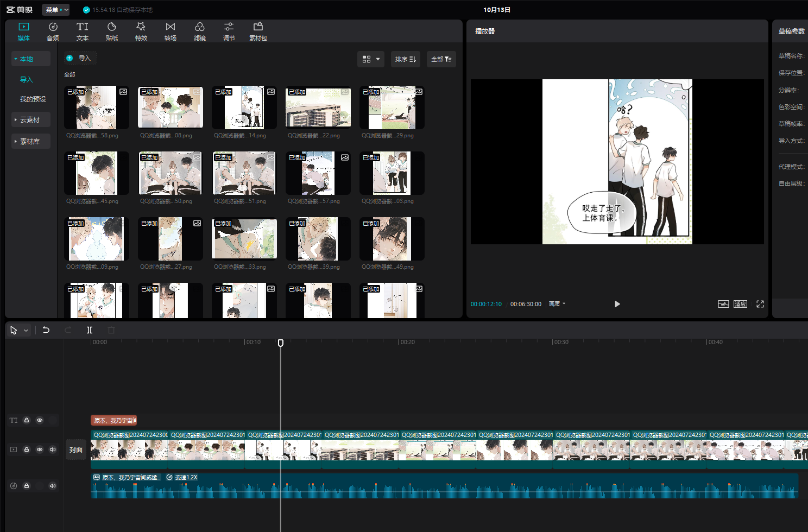
Task: Click the 导入 import button with plus
Action: (80, 58)
